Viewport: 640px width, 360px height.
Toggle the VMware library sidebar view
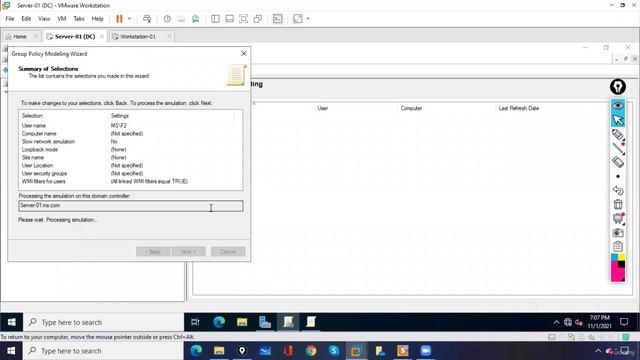pos(216,19)
